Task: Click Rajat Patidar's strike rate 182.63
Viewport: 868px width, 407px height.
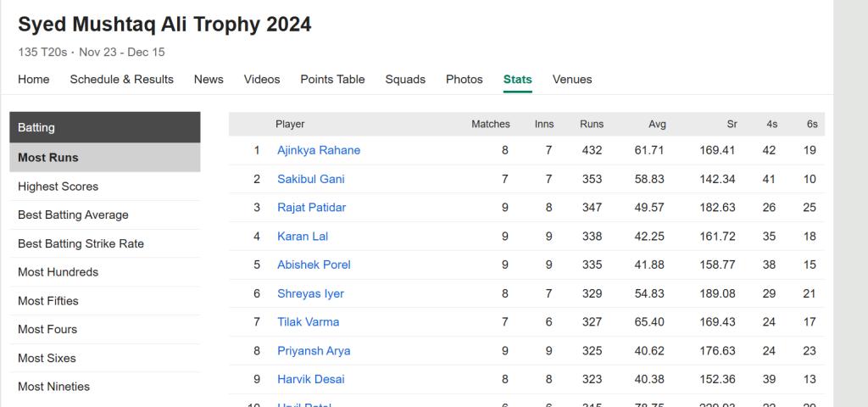Action: pyautogui.click(x=717, y=207)
